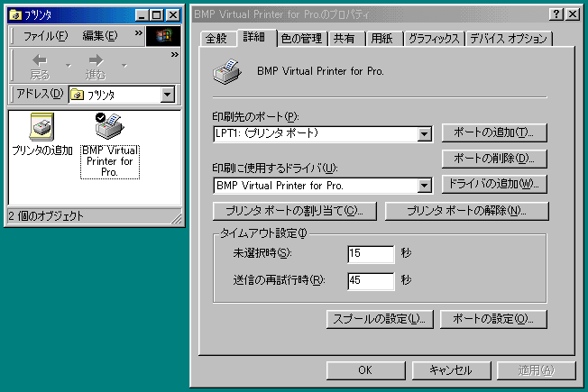Click the window resize grip of プリンタ
This screenshot has height=392, width=588.
pyautogui.click(x=176, y=218)
